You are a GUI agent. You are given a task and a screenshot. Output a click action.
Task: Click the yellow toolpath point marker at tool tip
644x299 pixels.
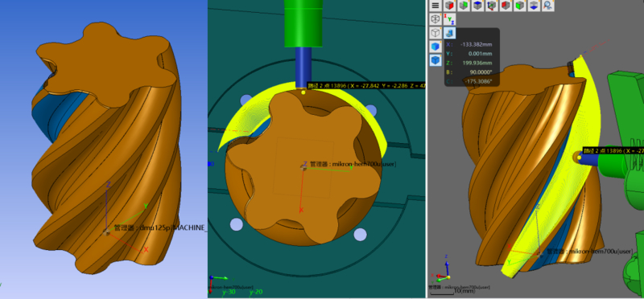coord(303,92)
